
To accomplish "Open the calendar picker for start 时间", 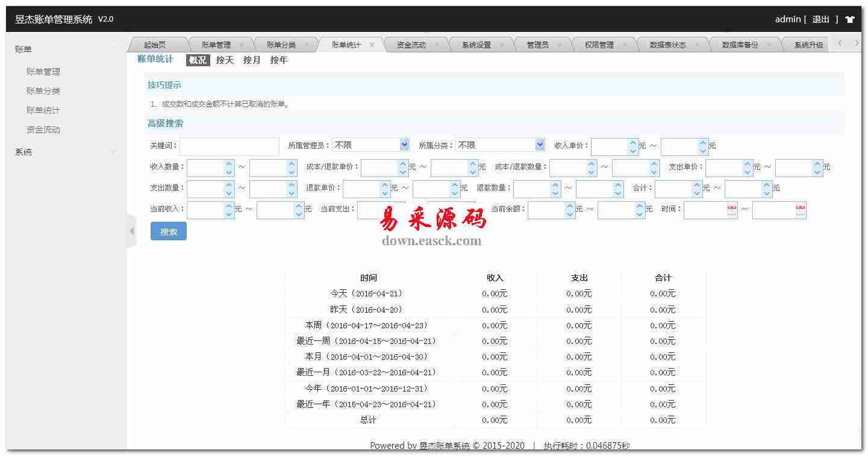I will click(732, 210).
